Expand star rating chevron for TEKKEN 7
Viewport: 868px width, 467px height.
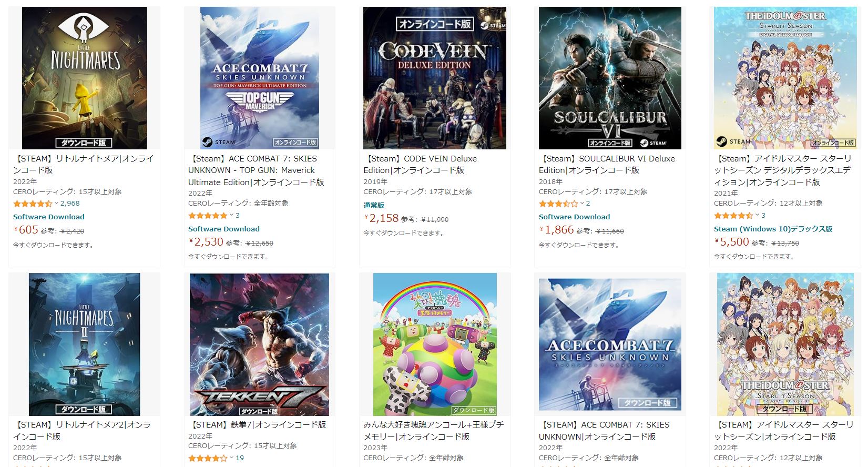click(x=232, y=458)
